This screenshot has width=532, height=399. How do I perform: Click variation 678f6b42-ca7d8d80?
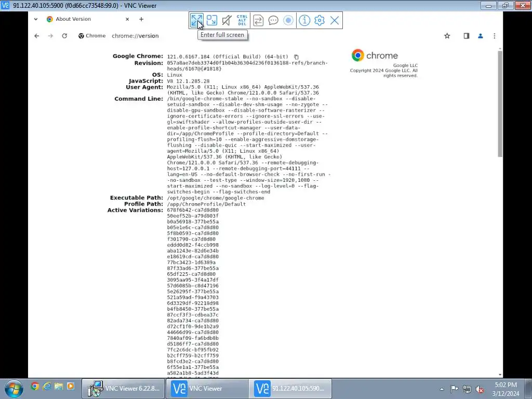tap(193, 210)
